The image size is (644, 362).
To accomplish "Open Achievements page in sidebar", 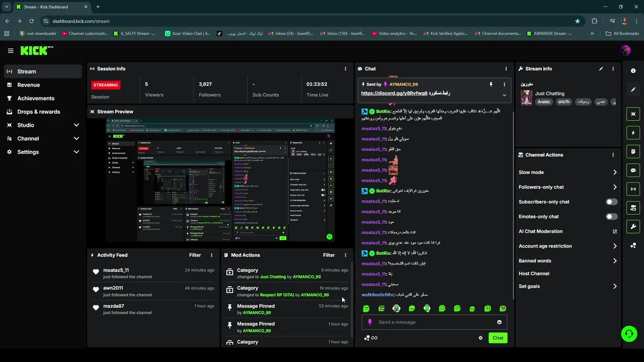I will coord(43,99).
